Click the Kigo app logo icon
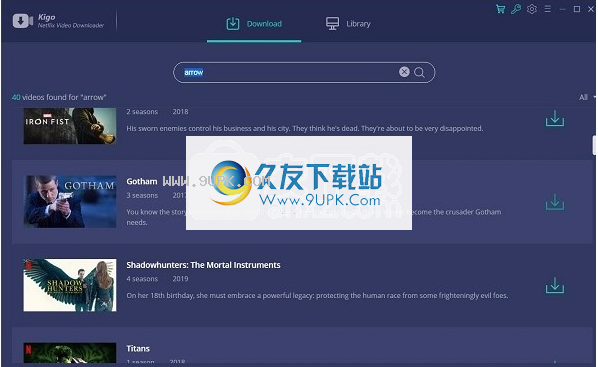This screenshot has width=598, height=367. 23,21
